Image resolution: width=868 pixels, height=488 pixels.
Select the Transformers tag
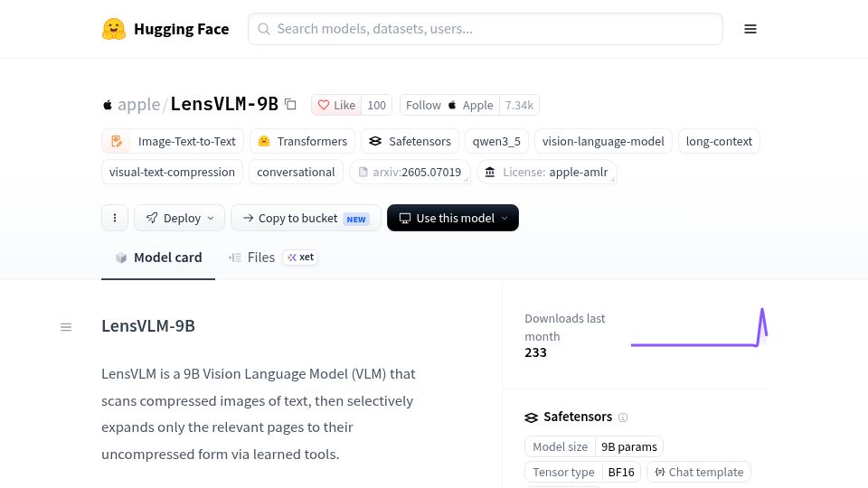click(x=302, y=141)
